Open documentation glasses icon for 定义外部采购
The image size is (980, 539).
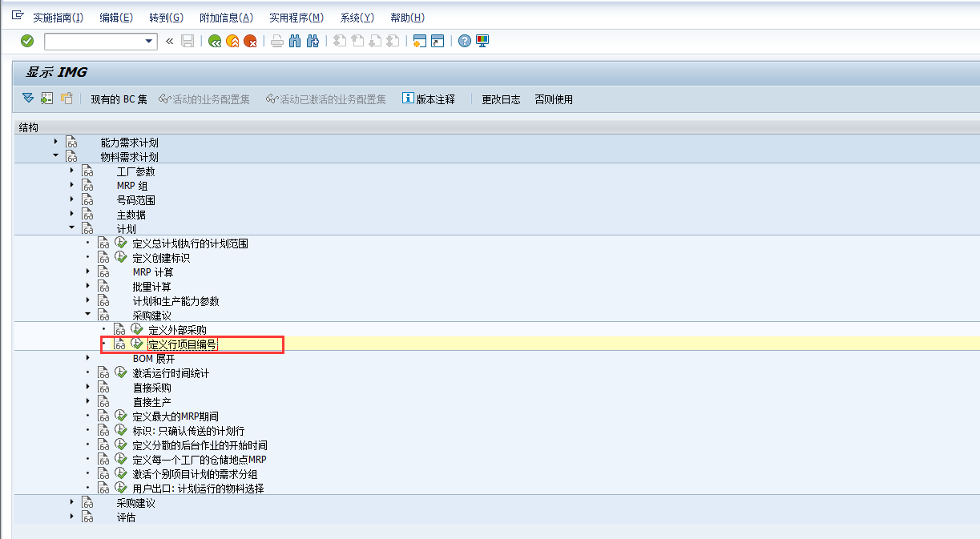pos(120,329)
